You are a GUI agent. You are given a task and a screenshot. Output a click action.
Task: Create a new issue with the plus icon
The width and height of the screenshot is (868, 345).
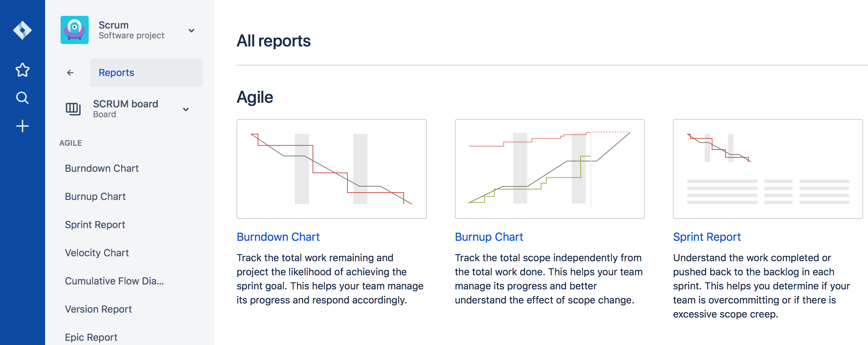point(22,126)
